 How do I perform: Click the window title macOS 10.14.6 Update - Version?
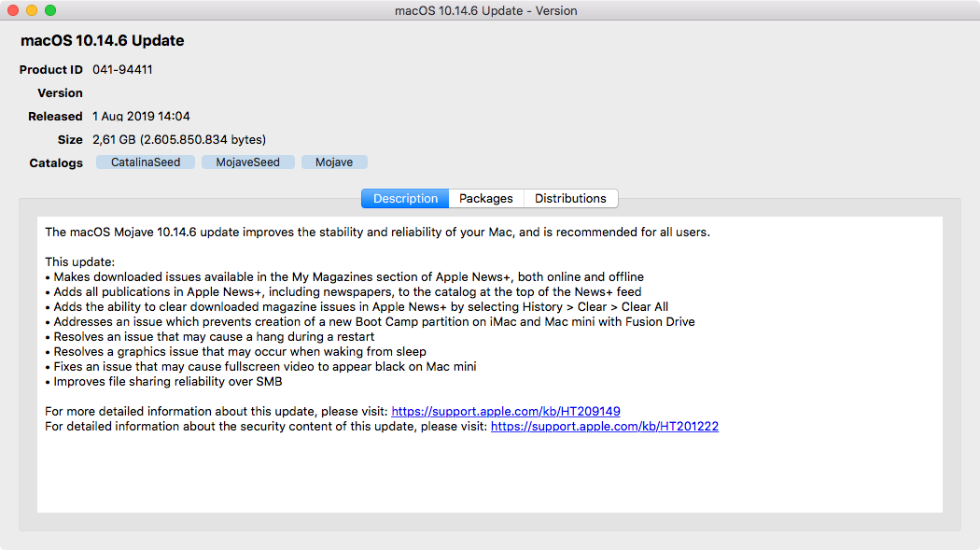[x=485, y=10]
